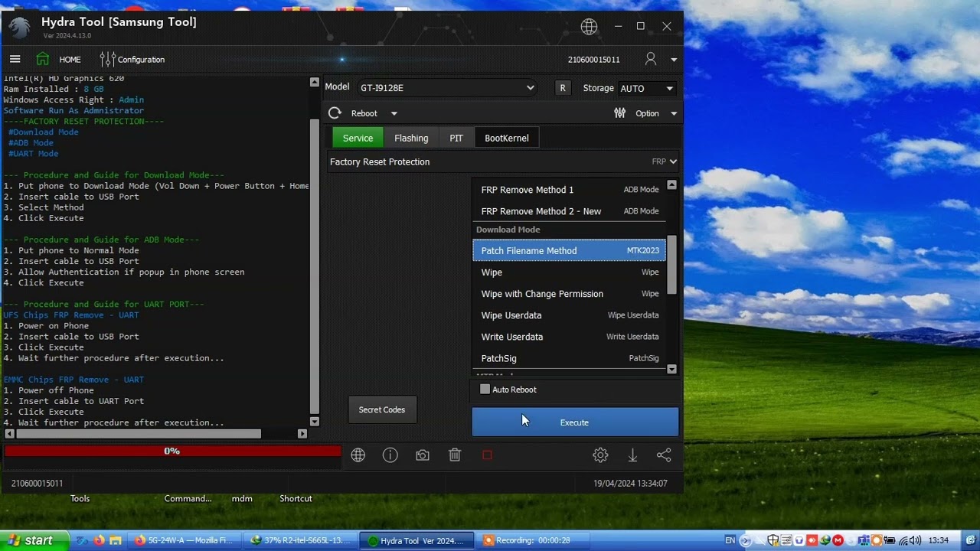Image resolution: width=980 pixels, height=551 pixels.
Task: Select PatchSig method
Action: pos(569,358)
